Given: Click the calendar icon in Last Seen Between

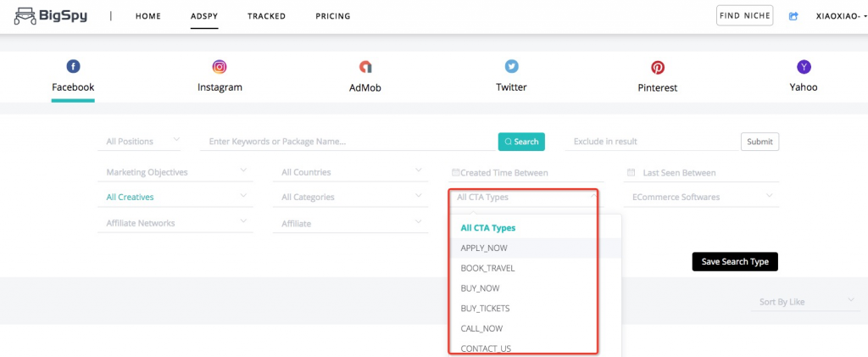Looking at the screenshot, I should pos(631,172).
